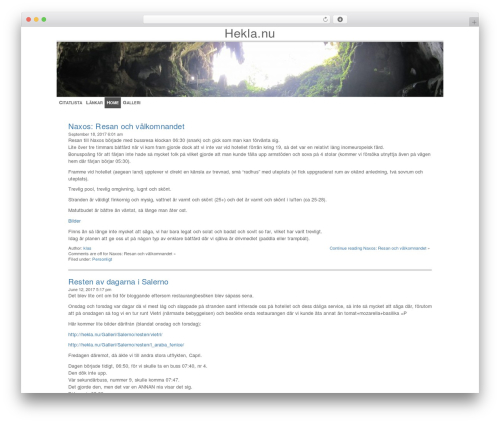Click the cave panorama header image
Image resolution: width=500 pixels, height=423 pixels.
click(250, 69)
